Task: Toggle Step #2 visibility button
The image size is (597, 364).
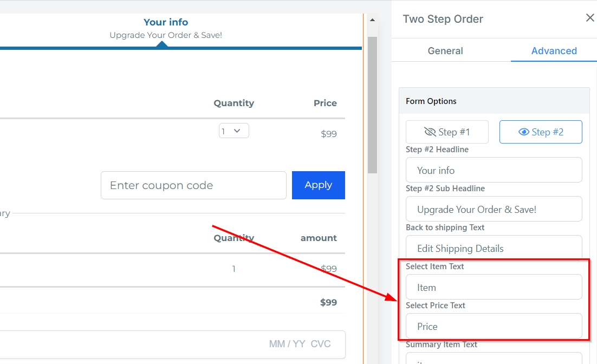Action: click(541, 132)
